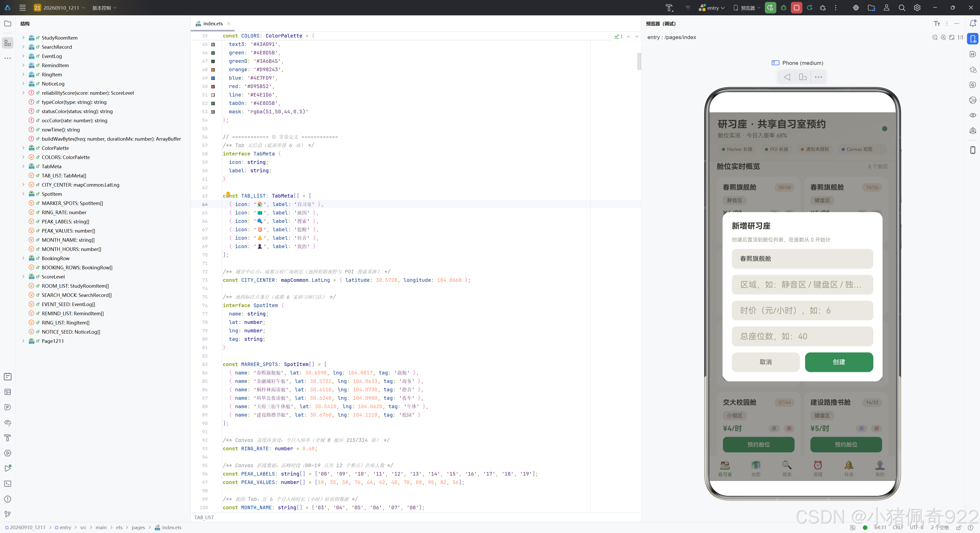Open the Terminal tool window icon
The height and width of the screenshot is (533, 980).
8,483
